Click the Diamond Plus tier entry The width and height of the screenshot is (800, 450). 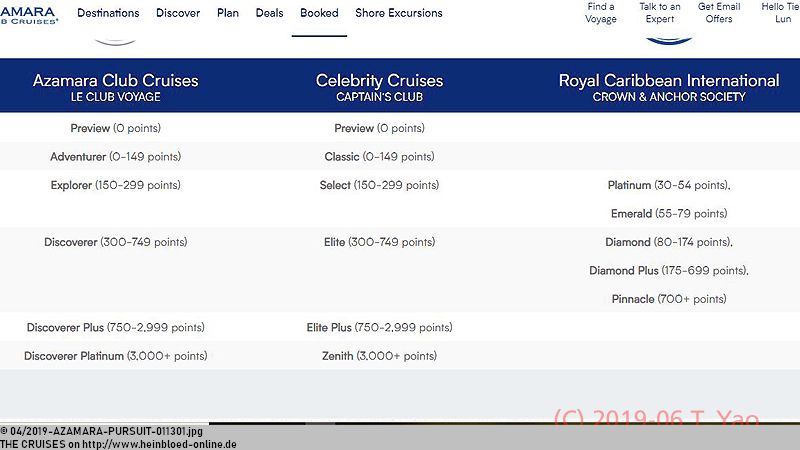(669, 270)
